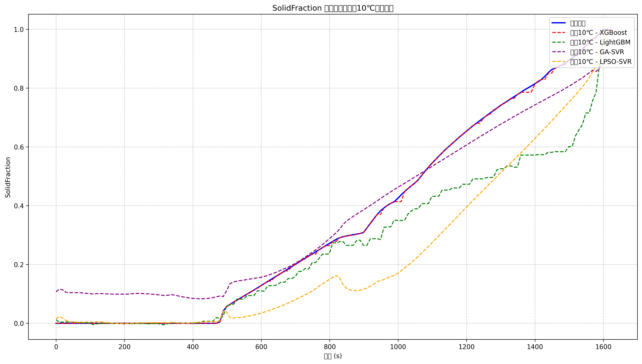Click the 400 tick on x-axis
Viewport: 642px width, 364px height.
point(193,347)
